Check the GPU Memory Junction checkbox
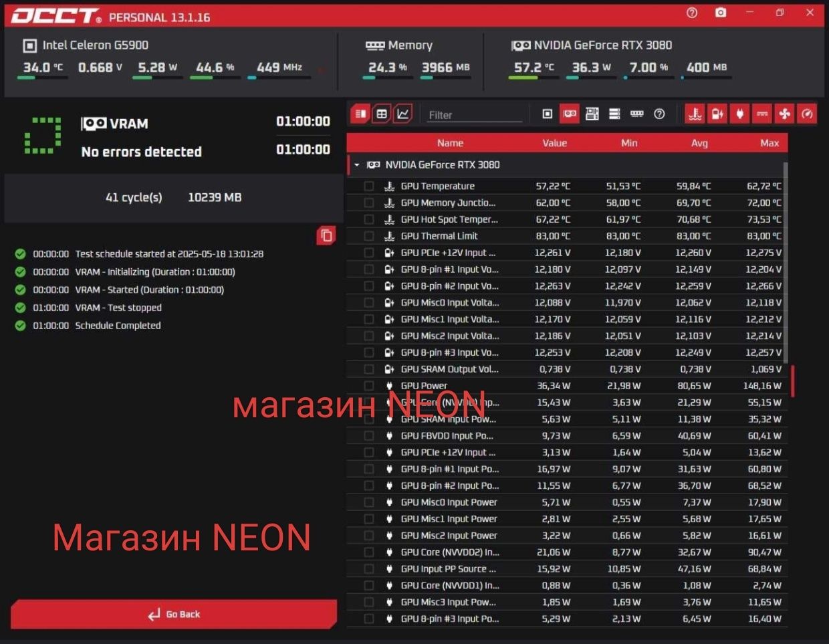The width and height of the screenshot is (829, 644). click(x=369, y=203)
